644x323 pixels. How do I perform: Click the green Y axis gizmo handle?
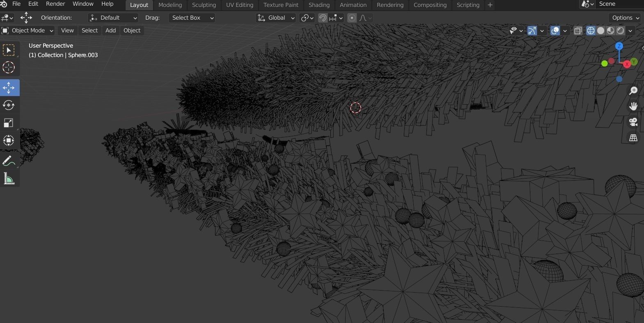[634, 62]
